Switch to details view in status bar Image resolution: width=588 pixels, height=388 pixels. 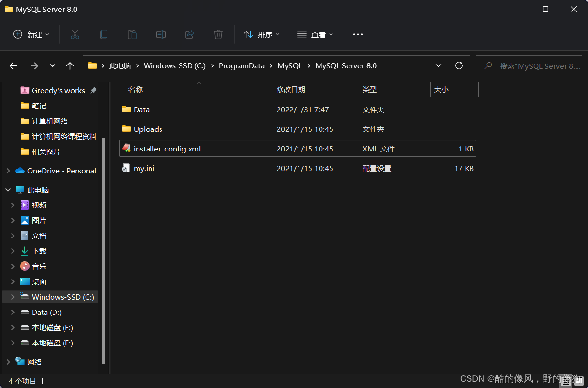point(566,381)
